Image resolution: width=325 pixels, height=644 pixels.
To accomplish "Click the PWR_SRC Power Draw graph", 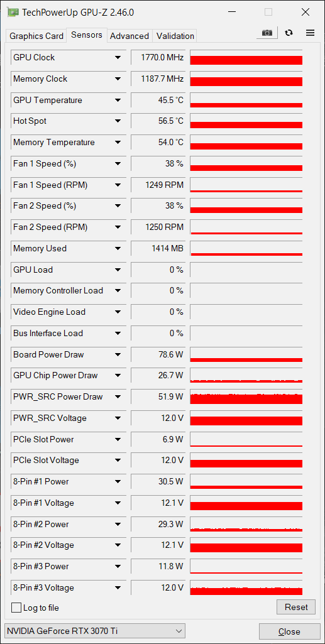I will tap(246, 396).
